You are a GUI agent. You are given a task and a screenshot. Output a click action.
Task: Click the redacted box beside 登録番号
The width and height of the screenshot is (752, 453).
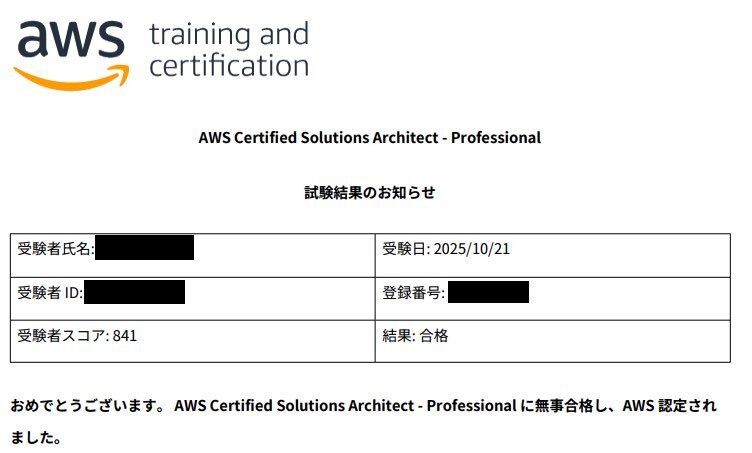488,292
